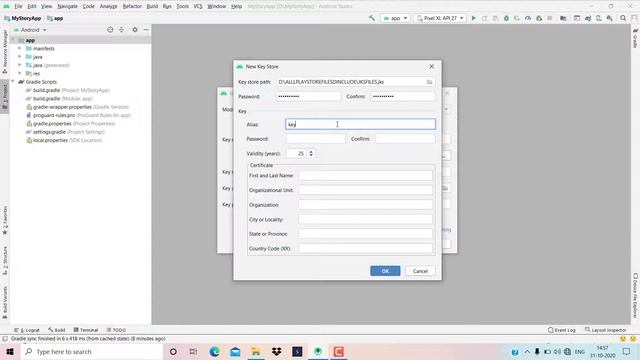Click Cancel in New Key Store dialog
Screen dimensions: 640x360
(420, 271)
